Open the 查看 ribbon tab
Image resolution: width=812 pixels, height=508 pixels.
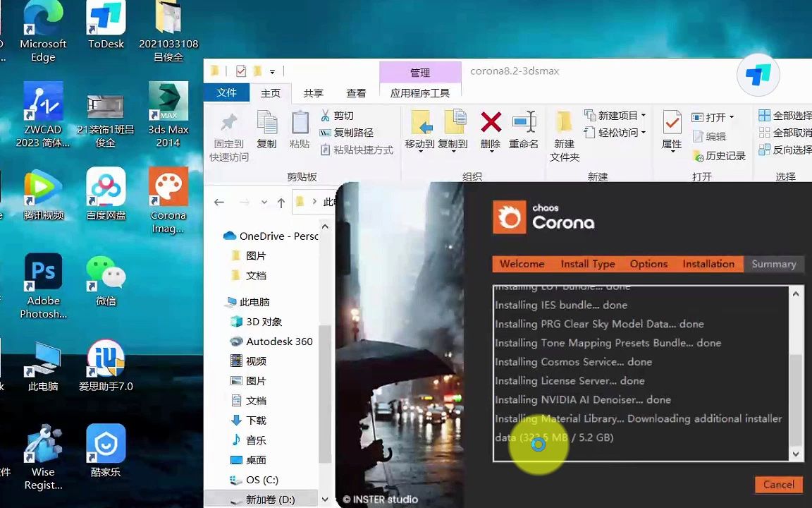coord(356,92)
